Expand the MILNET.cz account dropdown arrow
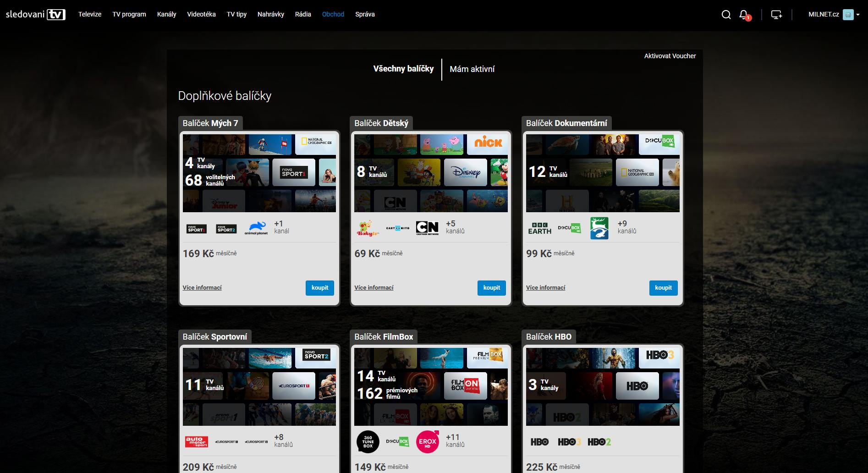This screenshot has height=473, width=868. pyautogui.click(x=858, y=15)
